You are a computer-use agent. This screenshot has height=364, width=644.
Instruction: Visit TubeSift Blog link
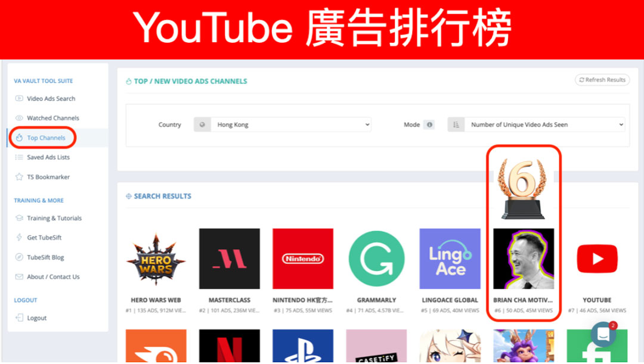pyautogui.click(x=45, y=257)
